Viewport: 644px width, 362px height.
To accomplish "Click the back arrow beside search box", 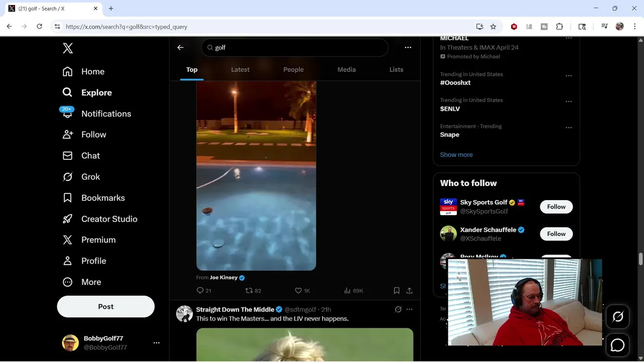I will coord(180,47).
